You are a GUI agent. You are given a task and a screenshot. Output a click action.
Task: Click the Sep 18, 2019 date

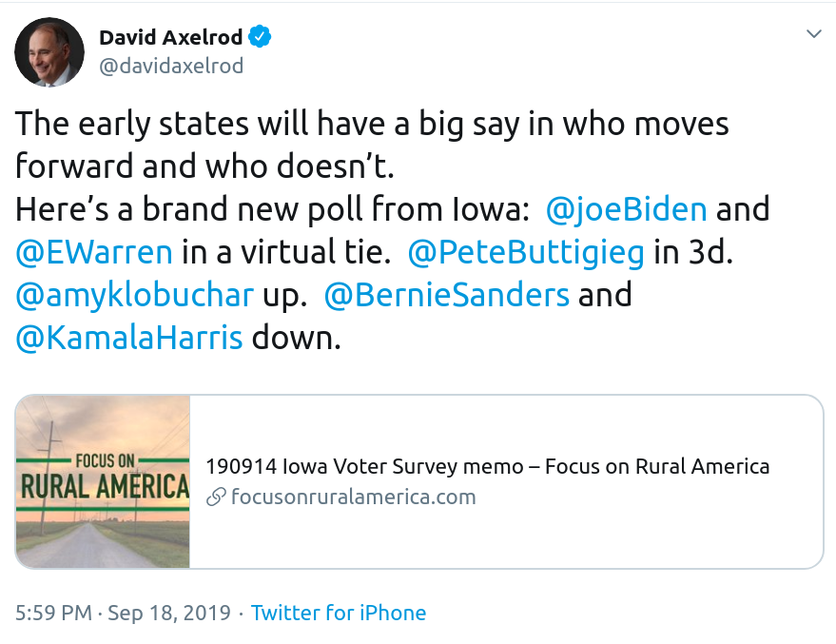pyautogui.click(x=169, y=613)
